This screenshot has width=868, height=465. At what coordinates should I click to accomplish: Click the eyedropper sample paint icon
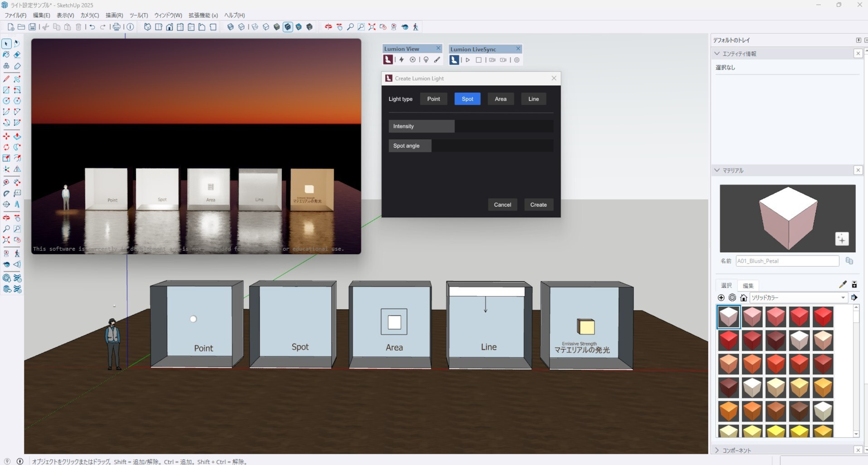pos(843,284)
